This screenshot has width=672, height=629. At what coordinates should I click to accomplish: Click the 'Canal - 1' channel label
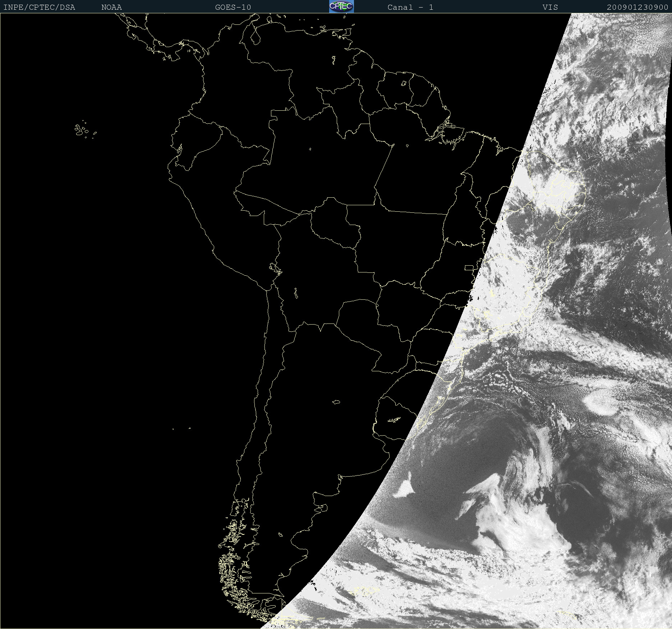click(x=410, y=7)
